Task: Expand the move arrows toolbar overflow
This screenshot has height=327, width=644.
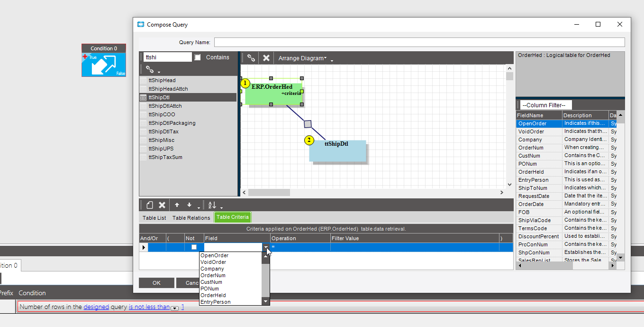Action: tap(199, 207)
